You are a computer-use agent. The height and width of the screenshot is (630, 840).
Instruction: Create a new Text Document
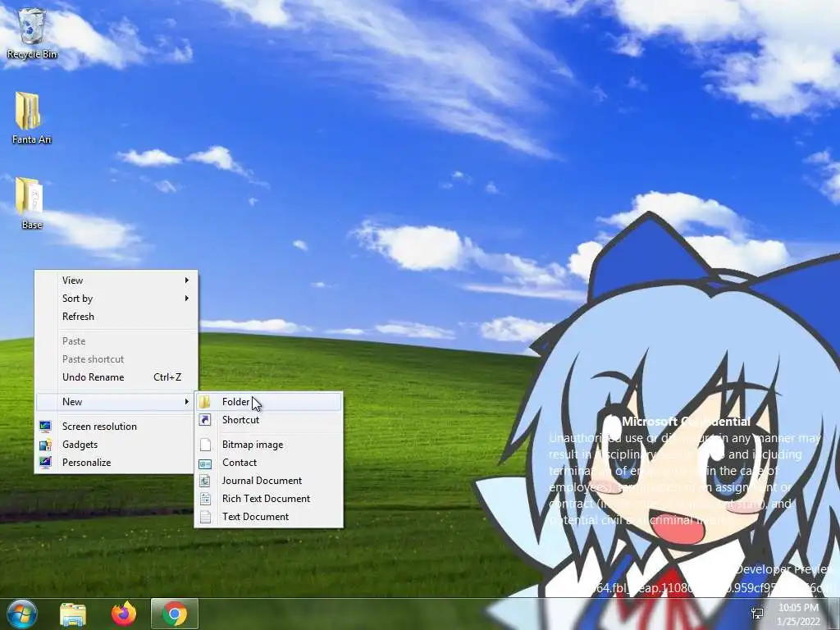[269, 517]
